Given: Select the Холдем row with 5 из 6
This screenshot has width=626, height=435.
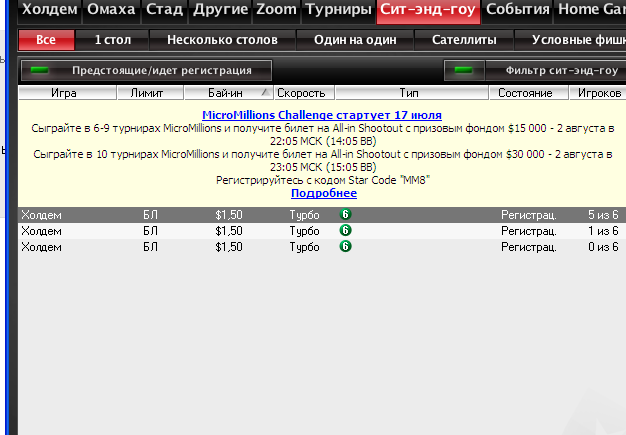Looking at the screenshot, I should (x=322, y=215).
